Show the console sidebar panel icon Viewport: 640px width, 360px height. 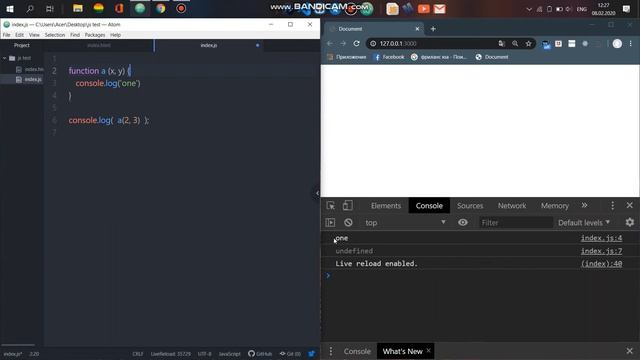pyautogui.click(x=330, y=222)
